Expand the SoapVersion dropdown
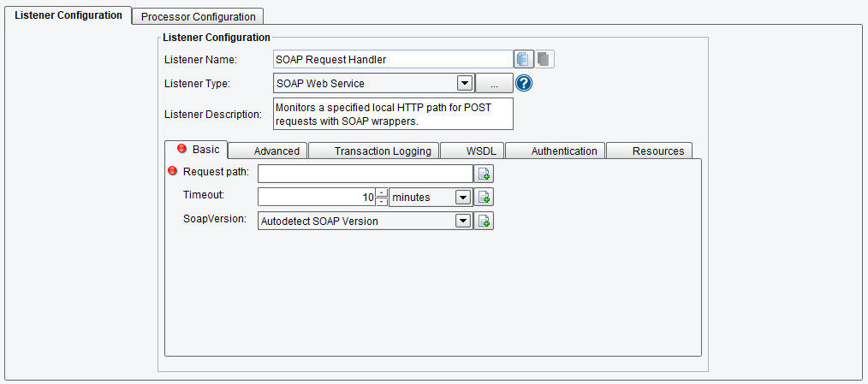 463,221
